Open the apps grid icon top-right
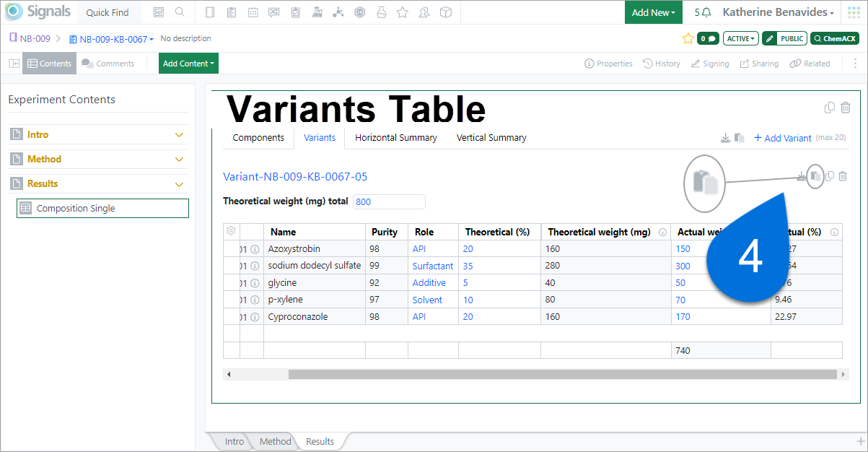Image resolution: width=868 pixels, height=452 pixels. coord(854,12)
